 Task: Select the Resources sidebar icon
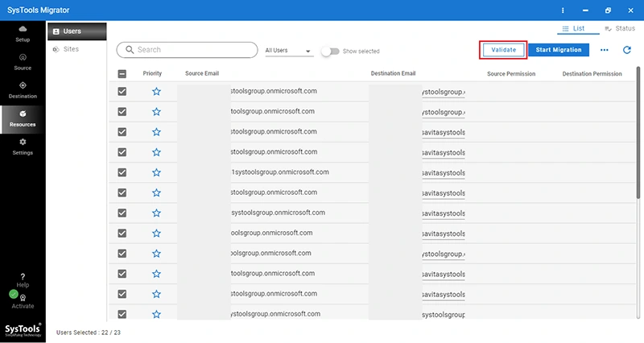tap(23, 114)
